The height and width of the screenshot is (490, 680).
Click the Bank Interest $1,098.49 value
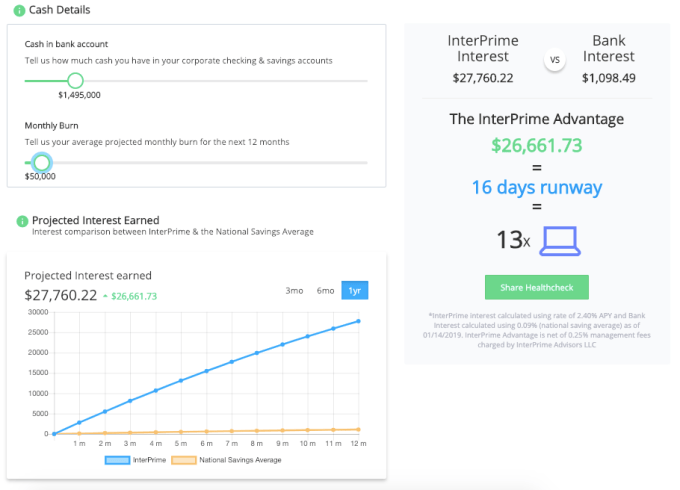pos(609,77)
